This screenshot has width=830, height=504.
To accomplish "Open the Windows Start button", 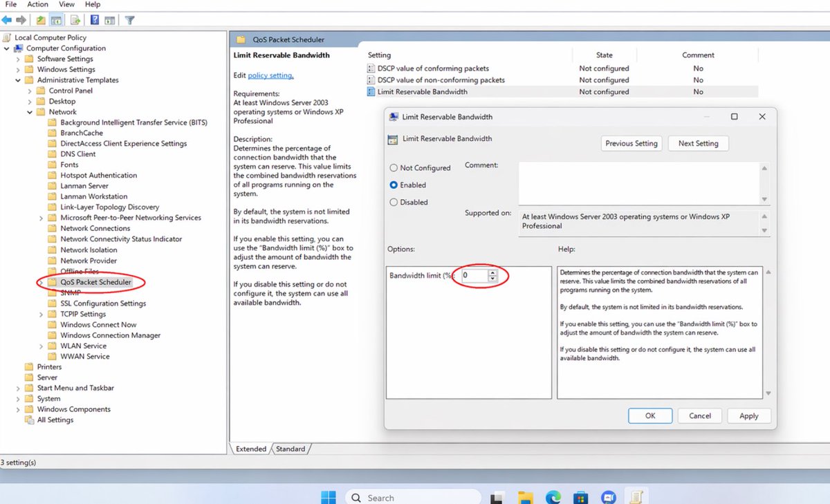I will [329, 497].
